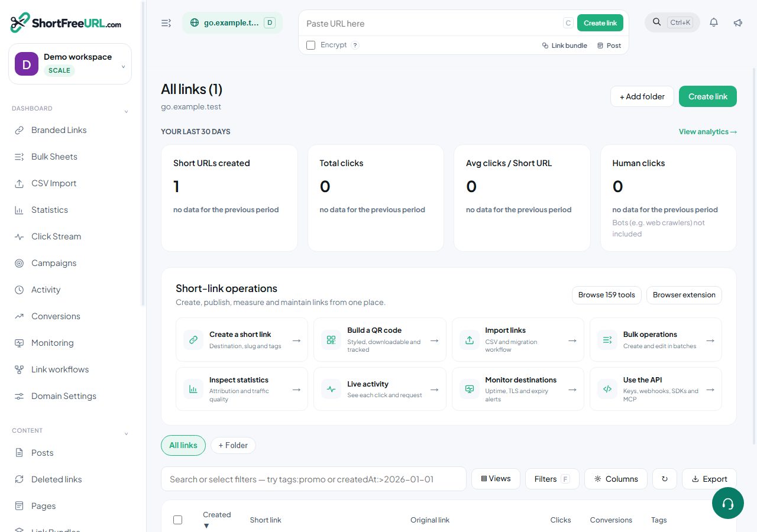Collapse the CONTENT section
The width and height of the screenshot is (757, 532).
click(126, 434)
